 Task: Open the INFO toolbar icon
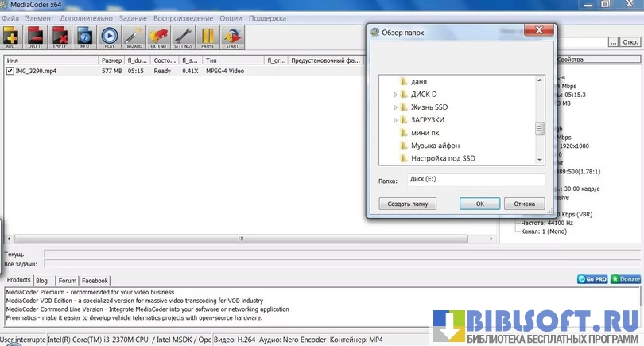tap(84, 37)
